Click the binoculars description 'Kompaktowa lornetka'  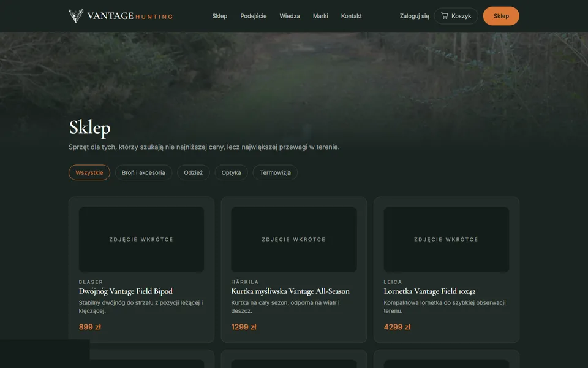[445, 307]
